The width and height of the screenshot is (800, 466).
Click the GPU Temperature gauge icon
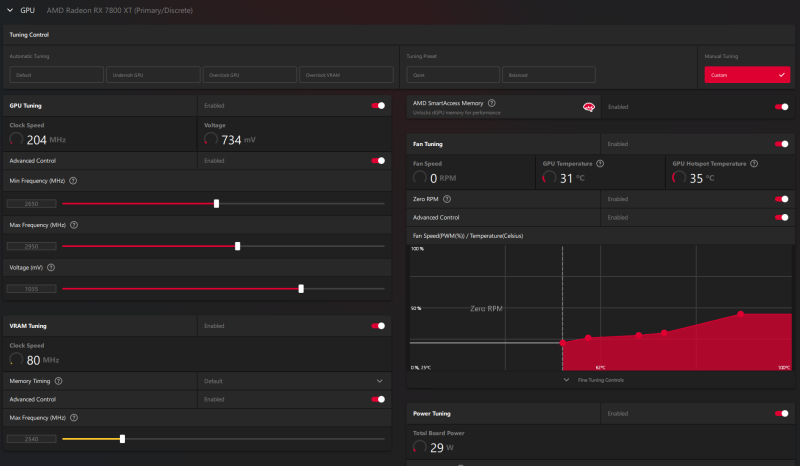tap(549, 178)
